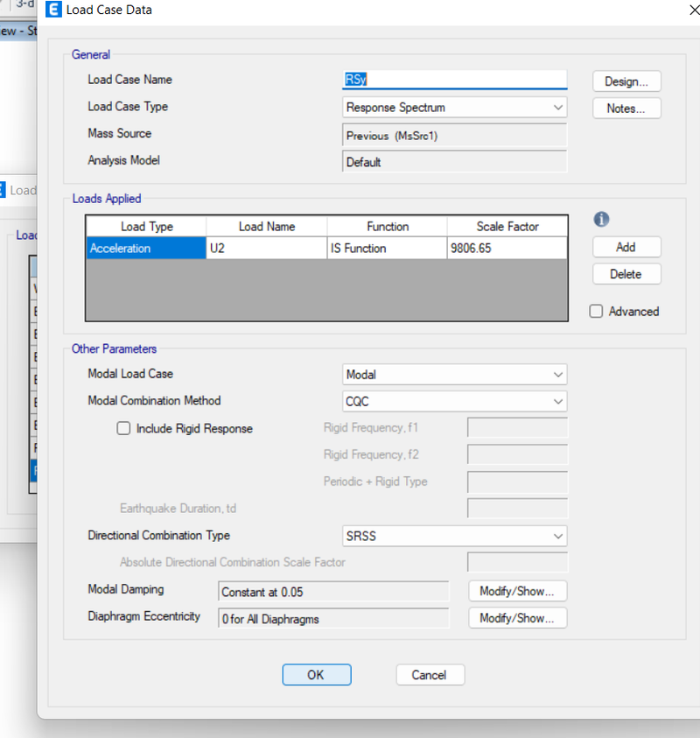Click Add to add a load

click(x=626, y=247)
